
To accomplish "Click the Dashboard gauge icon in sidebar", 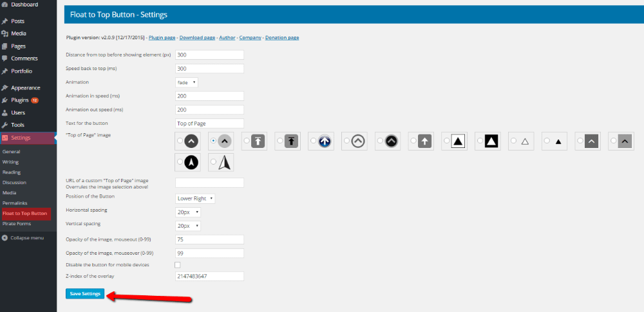I will point(5,5).
